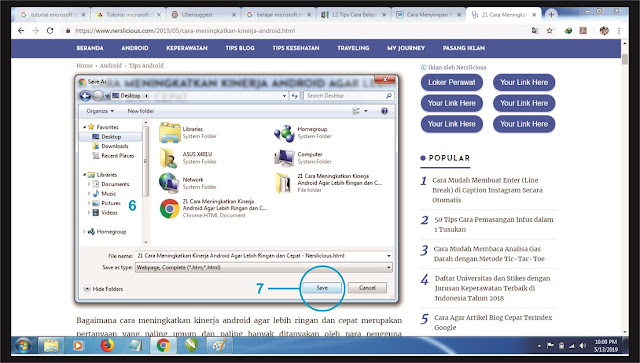
Task: Click the translate page icon
Action: click(x=535, y=31)
